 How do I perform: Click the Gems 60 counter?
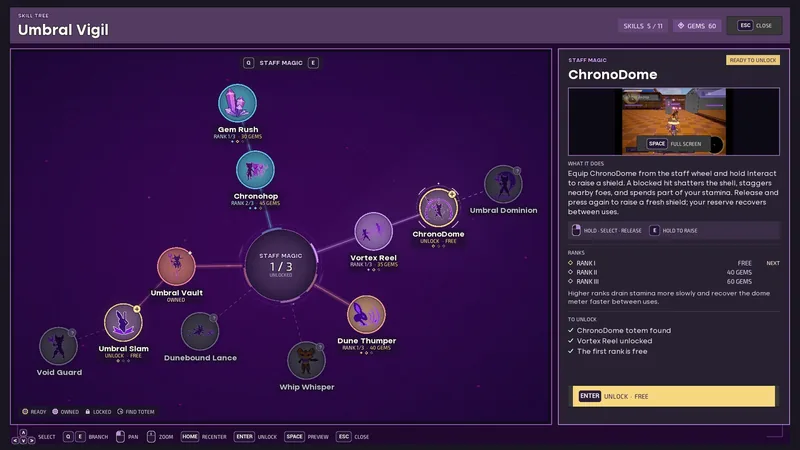click(697, 26)
